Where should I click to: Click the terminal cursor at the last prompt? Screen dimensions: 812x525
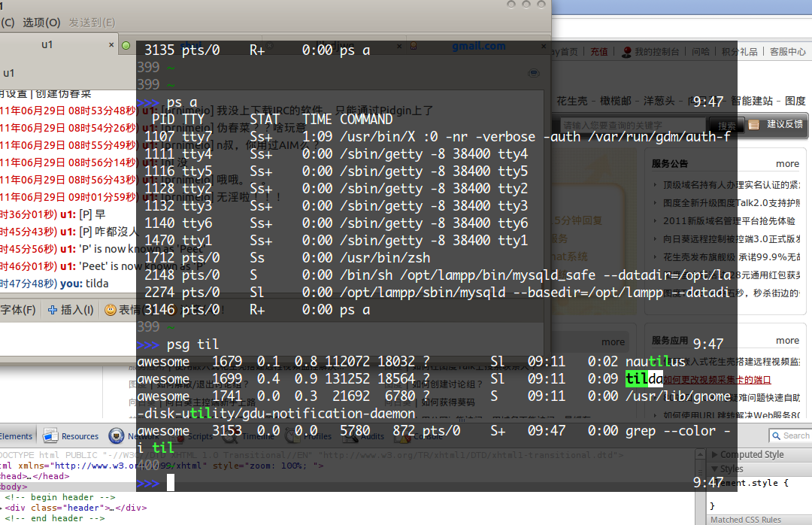click(x=171, y=483)
